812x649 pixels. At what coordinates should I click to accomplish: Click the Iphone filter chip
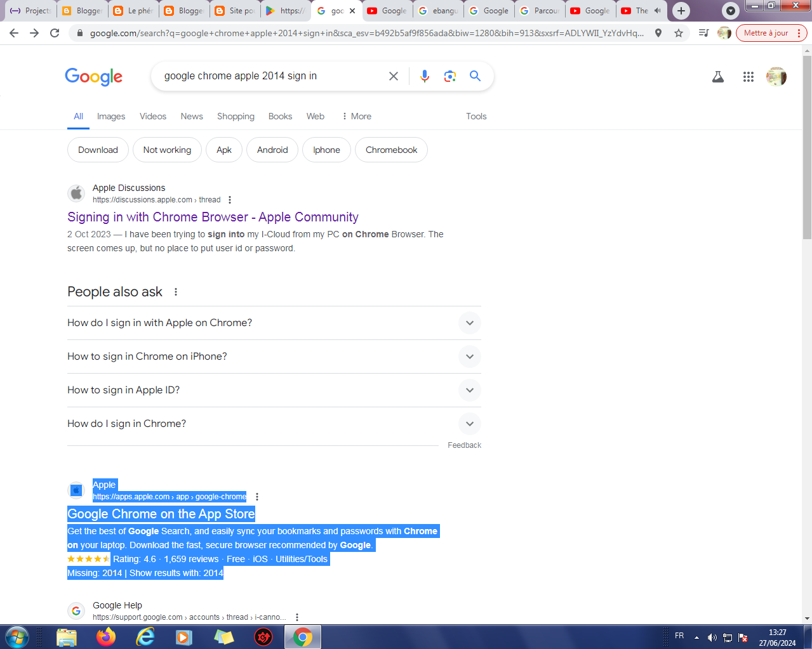tap(326, 150)
